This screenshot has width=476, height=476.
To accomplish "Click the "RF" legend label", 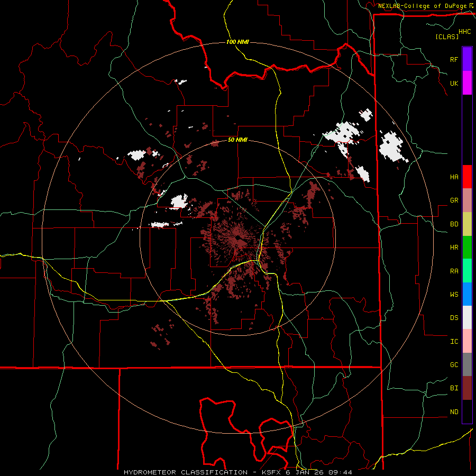I will coord(454,59).
